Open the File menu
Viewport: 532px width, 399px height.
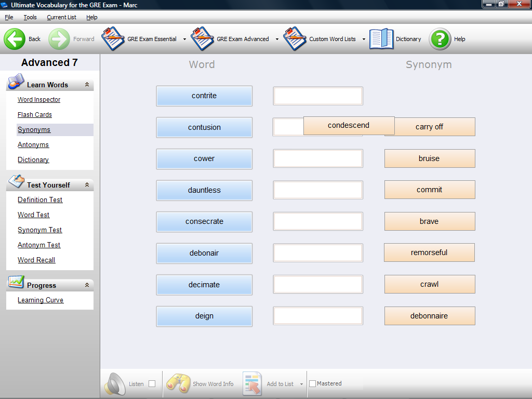9,17
